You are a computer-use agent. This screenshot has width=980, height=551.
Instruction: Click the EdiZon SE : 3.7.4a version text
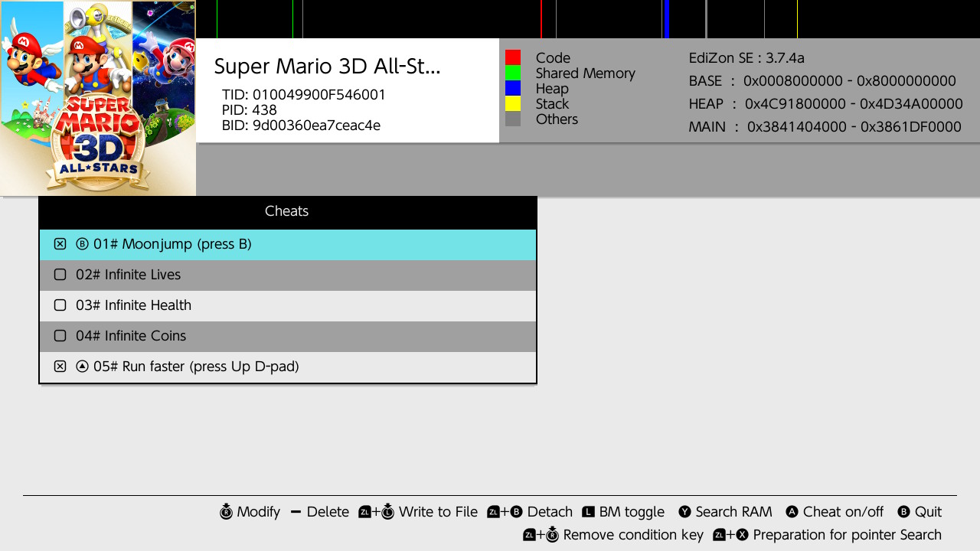point(746,58)
